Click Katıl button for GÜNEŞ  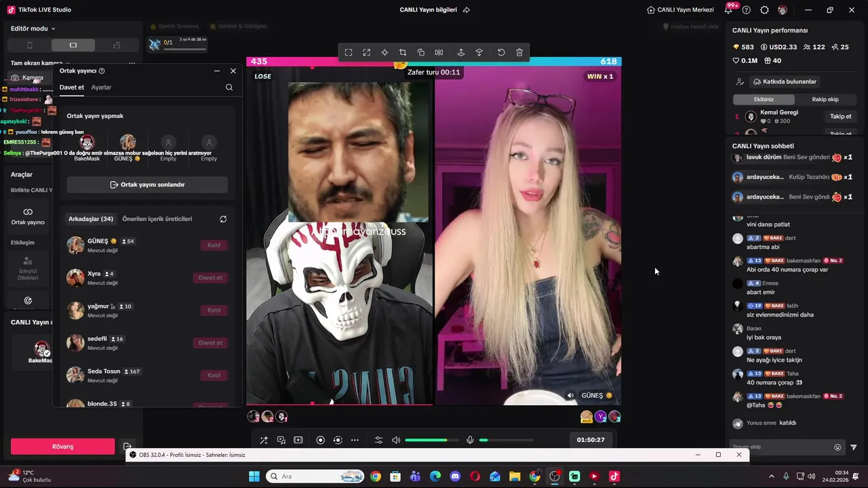click(214, 245)
